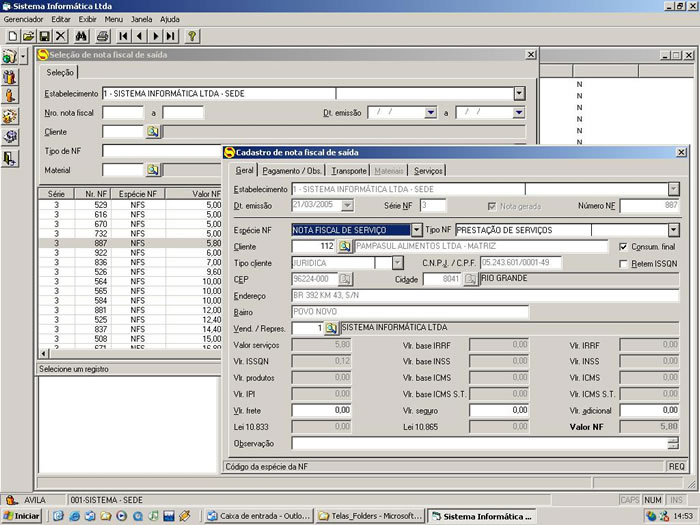Toggle the Retem ISSQN checkbox
The width and height of the screenshot is (700, 525).
click(x=623, y=264)
